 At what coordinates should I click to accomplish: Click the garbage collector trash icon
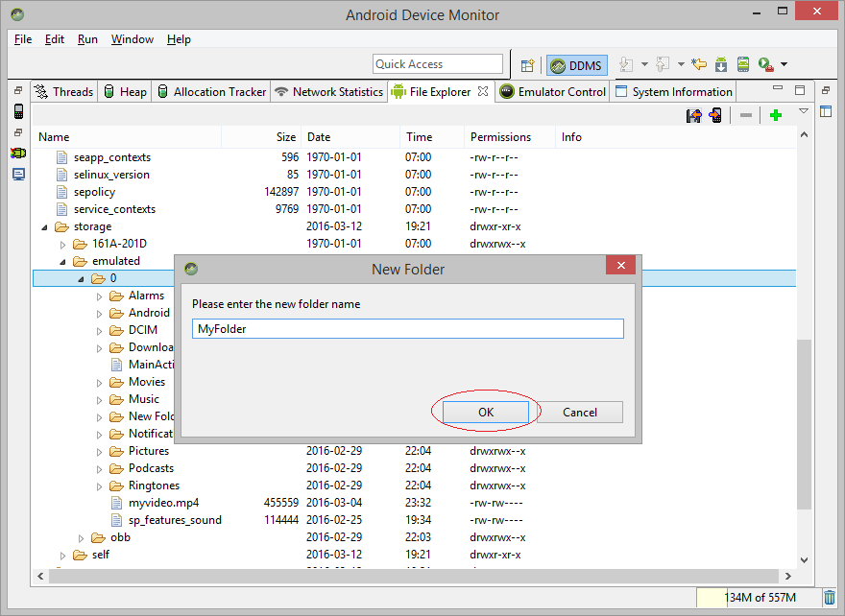point(830,598)
